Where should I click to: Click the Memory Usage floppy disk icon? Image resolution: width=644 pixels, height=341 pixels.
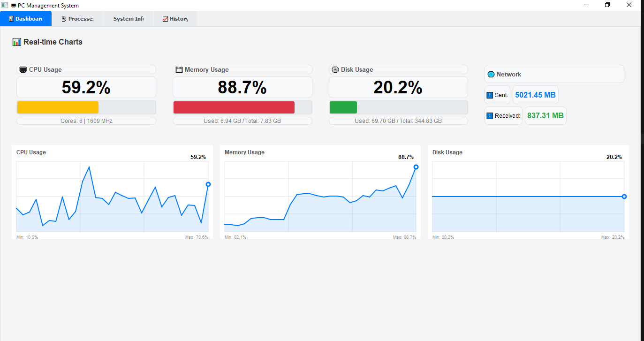coord(179,69)
